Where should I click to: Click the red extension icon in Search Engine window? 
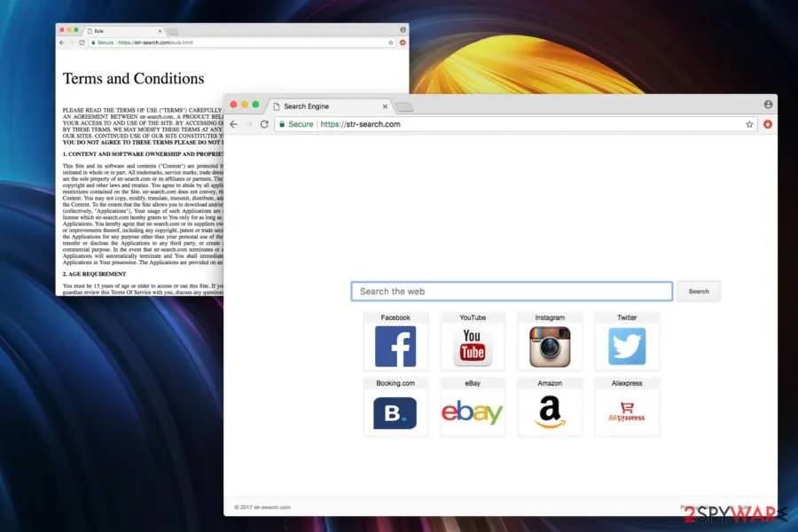(x=768, y=124)
